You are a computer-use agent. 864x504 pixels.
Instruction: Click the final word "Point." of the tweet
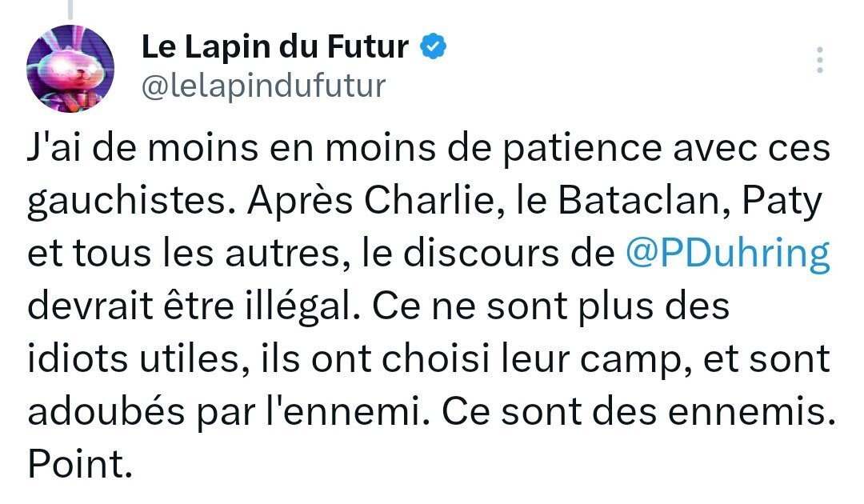point(81,464)
